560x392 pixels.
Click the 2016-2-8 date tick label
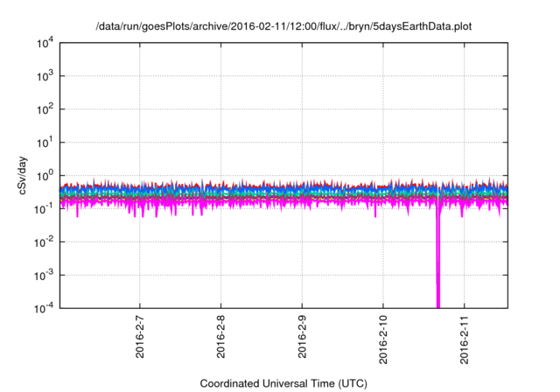[x=220, y=337]
